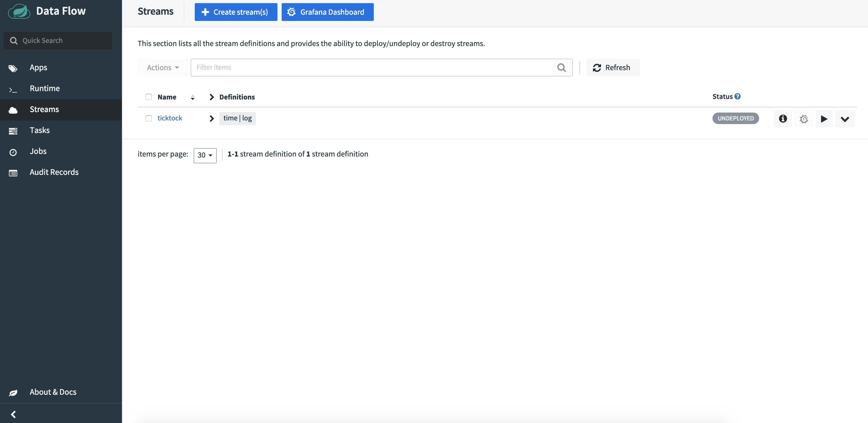Sort streams by the Name sort arrows
Viewport: 868px width, 423px height.
click(x=192, y=97)
